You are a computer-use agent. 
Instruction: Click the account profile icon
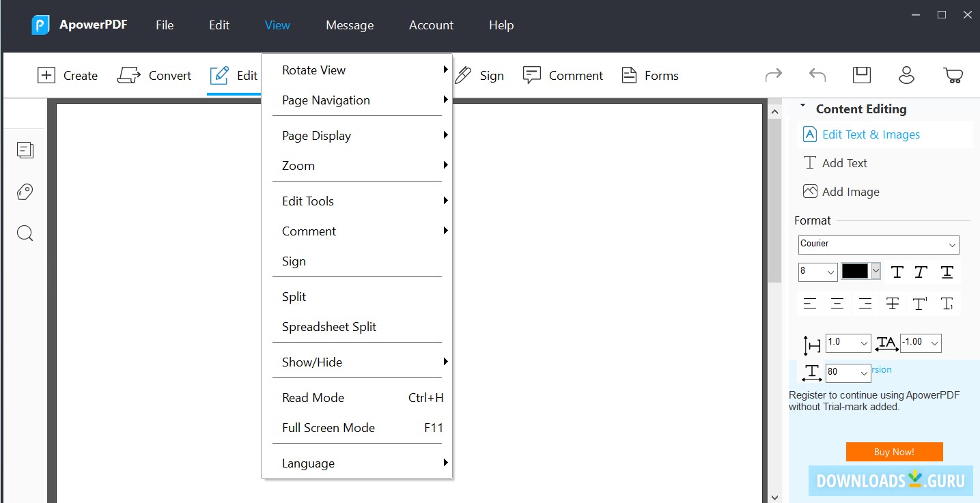(x=906, y=75)
